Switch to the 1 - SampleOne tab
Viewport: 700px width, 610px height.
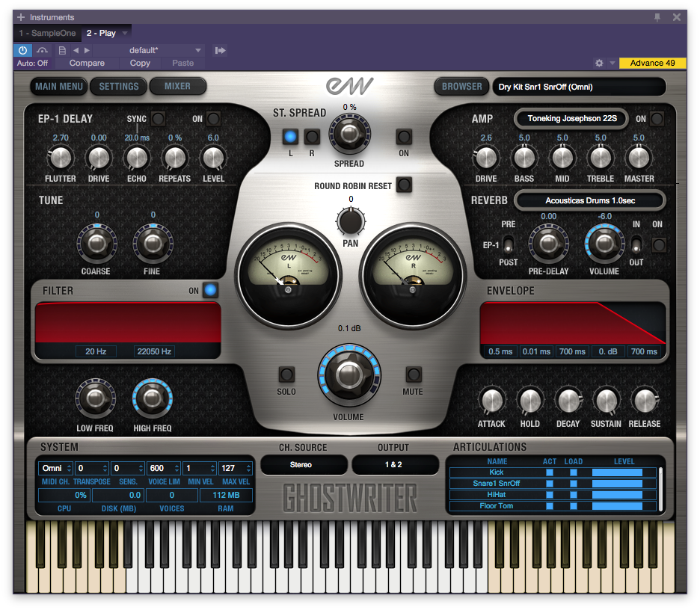pyautogui.click(x=47, y=33)
